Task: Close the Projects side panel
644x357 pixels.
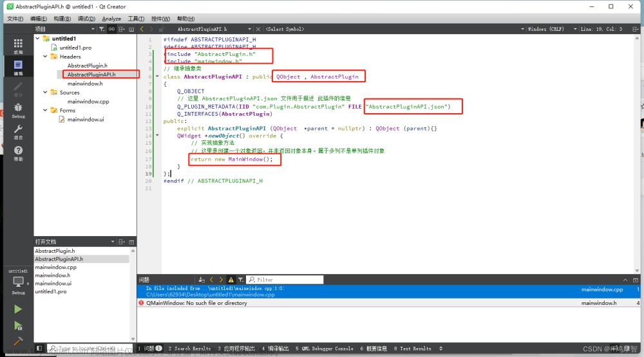Action: click(131, 29)
